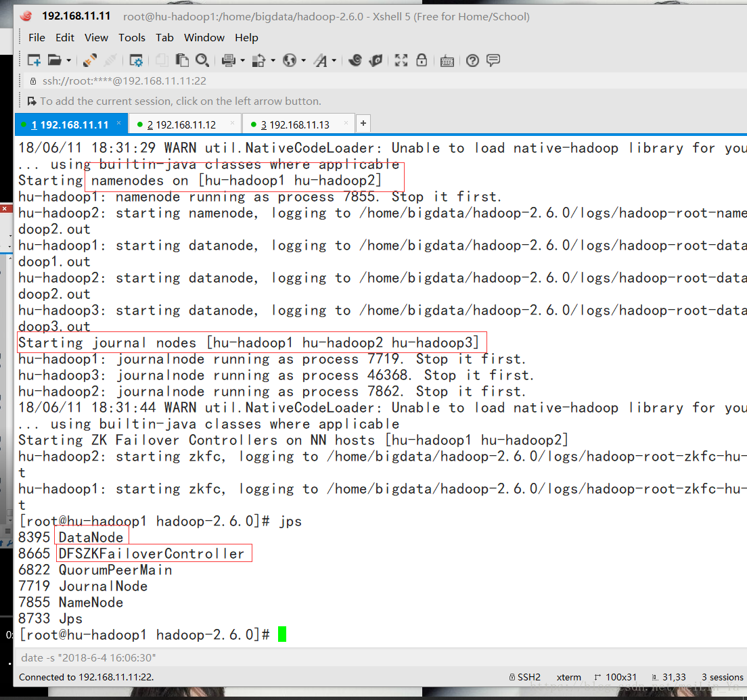This screenshot has height=700, width=747.
Task: Click the Font 'A' icon
Action: coord(321,60)
